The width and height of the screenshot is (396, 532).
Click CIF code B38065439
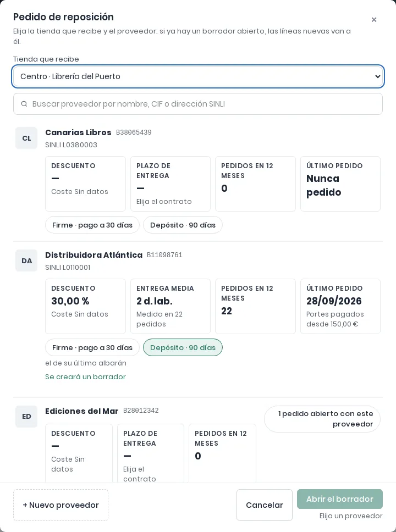tap(134, 132)
